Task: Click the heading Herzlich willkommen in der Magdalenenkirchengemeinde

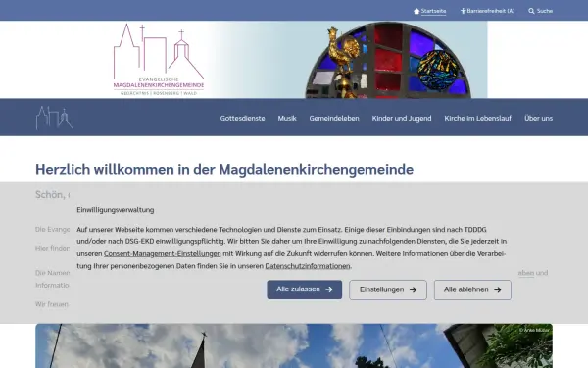Action: (224, 170)
